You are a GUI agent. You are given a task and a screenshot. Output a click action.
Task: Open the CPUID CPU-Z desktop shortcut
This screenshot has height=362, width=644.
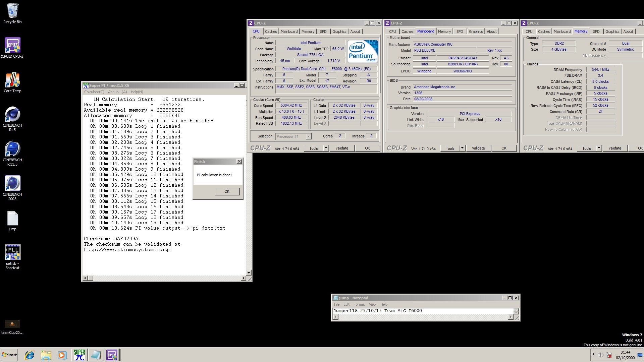click(12, 48)
